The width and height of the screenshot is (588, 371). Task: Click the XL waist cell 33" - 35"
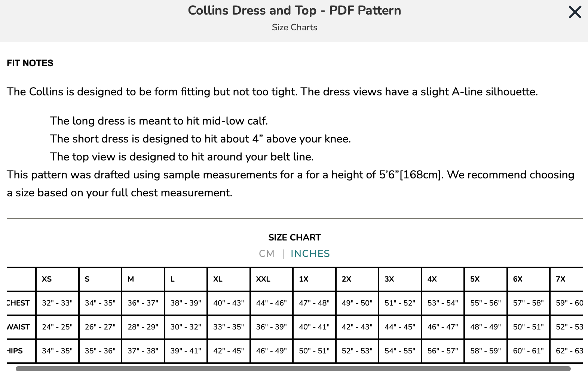(x=229, y=327)
